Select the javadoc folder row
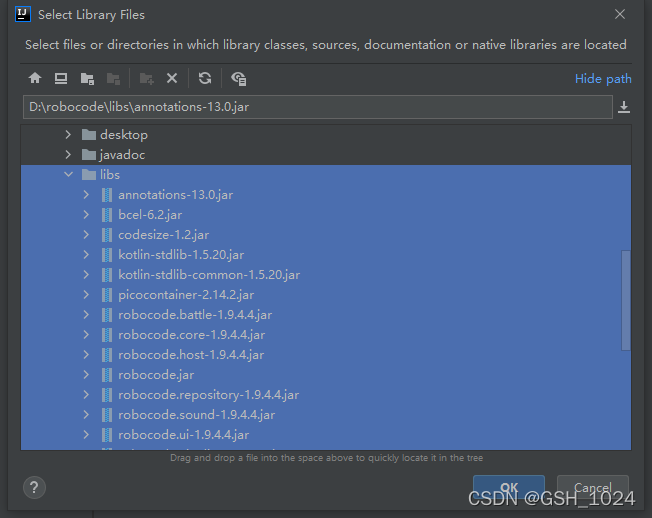The image size is (652, 518). coord(326,155)
